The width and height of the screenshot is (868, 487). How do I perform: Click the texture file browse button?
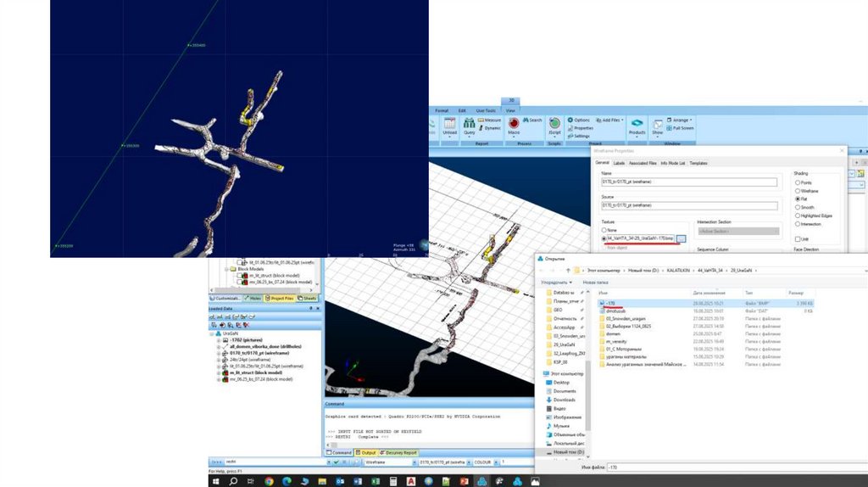click(x=682, y=239)
